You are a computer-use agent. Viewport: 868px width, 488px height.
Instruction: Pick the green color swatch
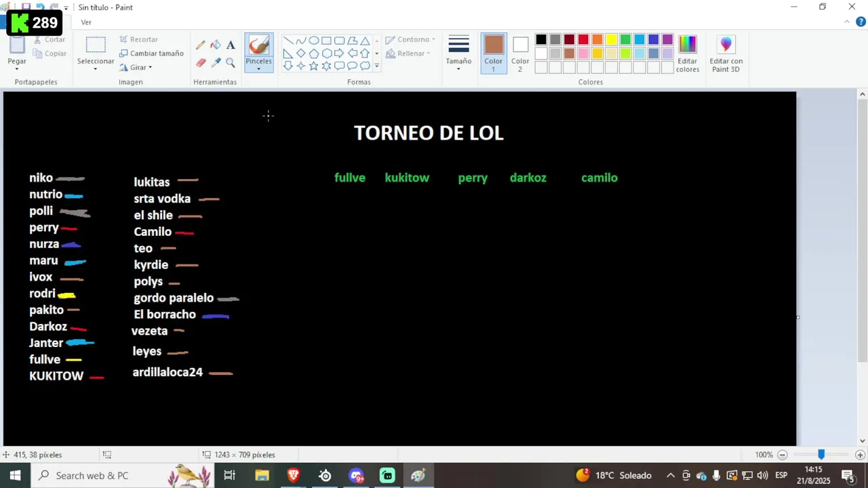coord(625,39)
